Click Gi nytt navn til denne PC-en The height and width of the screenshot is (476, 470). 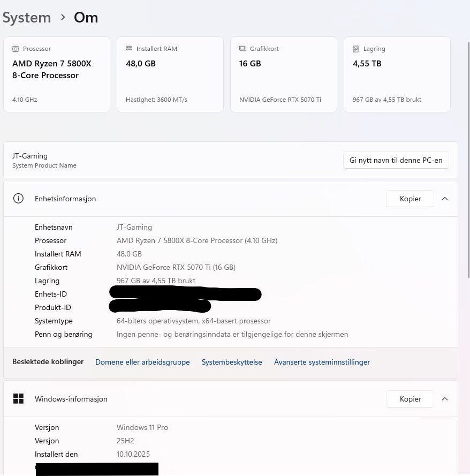tap(396, 160)
